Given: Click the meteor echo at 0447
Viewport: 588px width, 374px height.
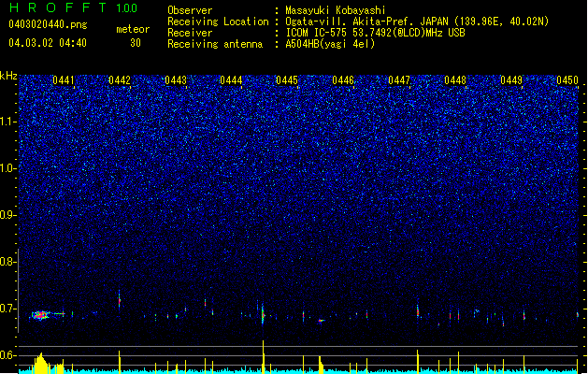Looking at the screenshot, I should [417, 311].
